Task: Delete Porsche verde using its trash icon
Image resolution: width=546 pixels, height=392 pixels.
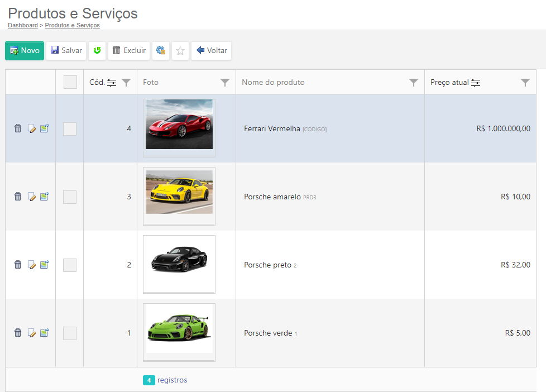Action: coord(18,333)
